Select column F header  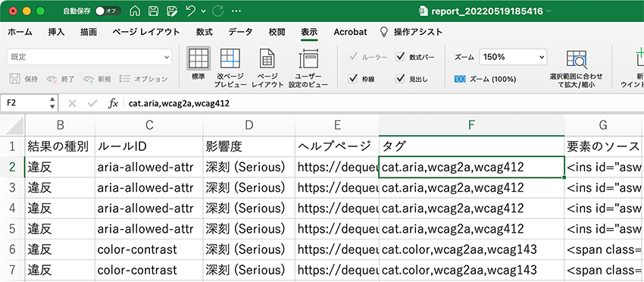(471, 126)
